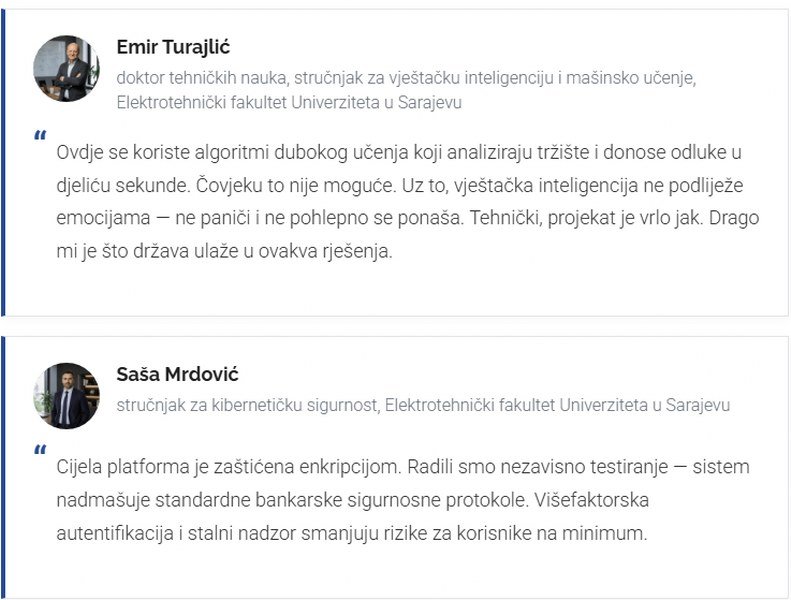Click the sentence "Čovjeku to nije moguće"
791x600 pixels.
(294, 185)
